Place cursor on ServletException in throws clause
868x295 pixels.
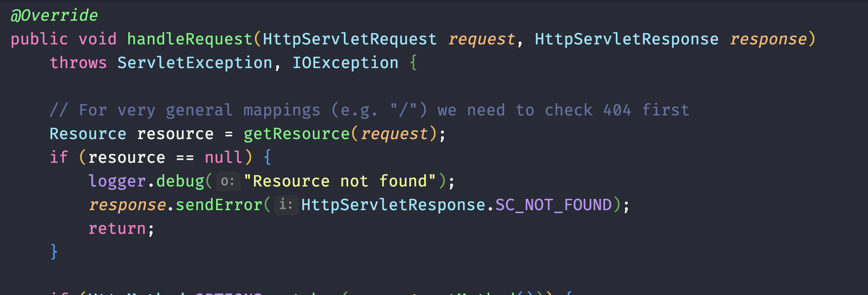point(195,63)
